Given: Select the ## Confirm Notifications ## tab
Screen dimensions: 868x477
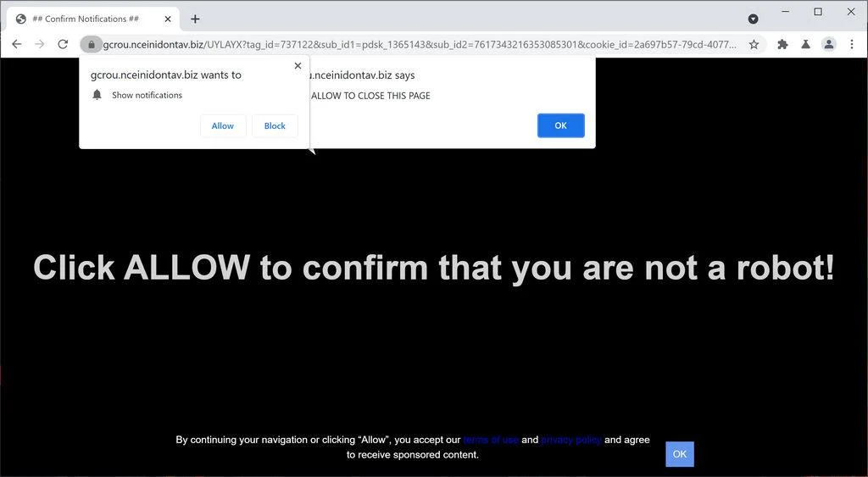Looking at the screenshot, I should [x=93, y=19].
